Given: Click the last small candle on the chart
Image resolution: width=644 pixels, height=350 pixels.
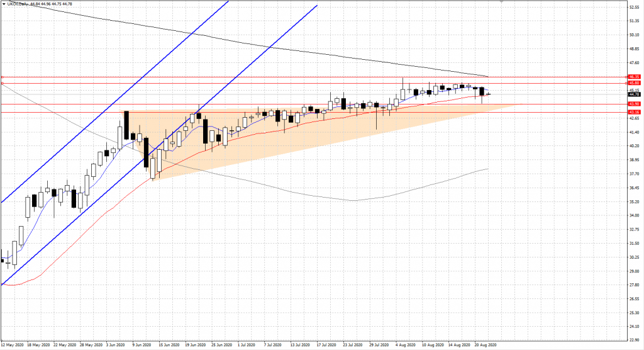Looking at the screenshot, I should (x=489, y=94).
